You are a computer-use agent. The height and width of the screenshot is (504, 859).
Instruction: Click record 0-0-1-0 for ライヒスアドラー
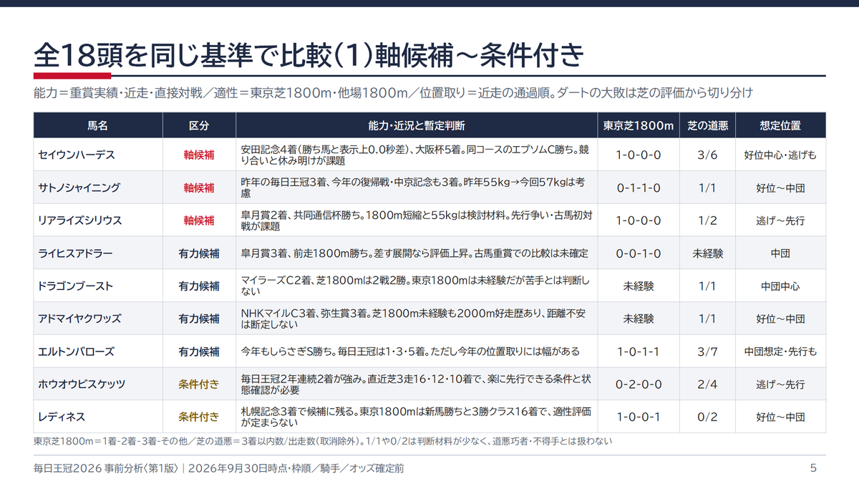coord(639,253)
